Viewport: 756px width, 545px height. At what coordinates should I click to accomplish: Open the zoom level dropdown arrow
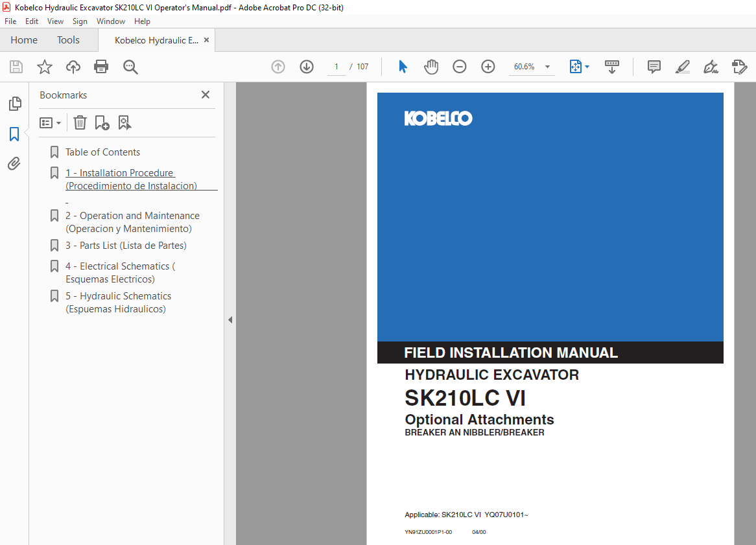[547, 67]
